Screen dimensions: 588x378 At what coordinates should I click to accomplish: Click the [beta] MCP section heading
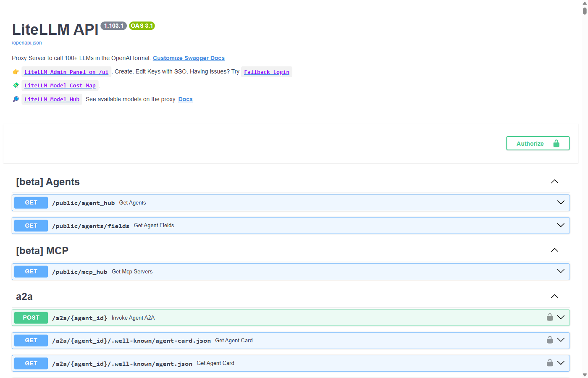(x=42, y=251)
